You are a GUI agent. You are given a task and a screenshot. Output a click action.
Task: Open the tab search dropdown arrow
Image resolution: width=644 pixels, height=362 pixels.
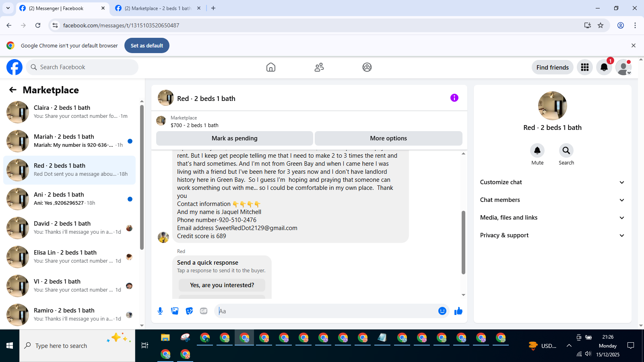8,8
